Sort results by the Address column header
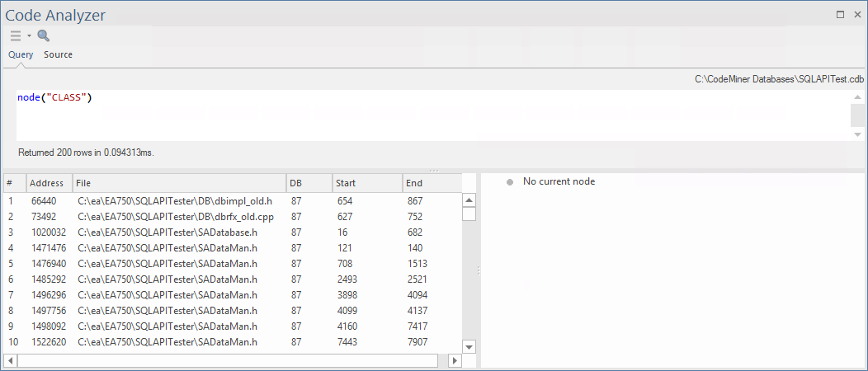The height and width of the screenshot is (371, 868). (x=48, y=183)
